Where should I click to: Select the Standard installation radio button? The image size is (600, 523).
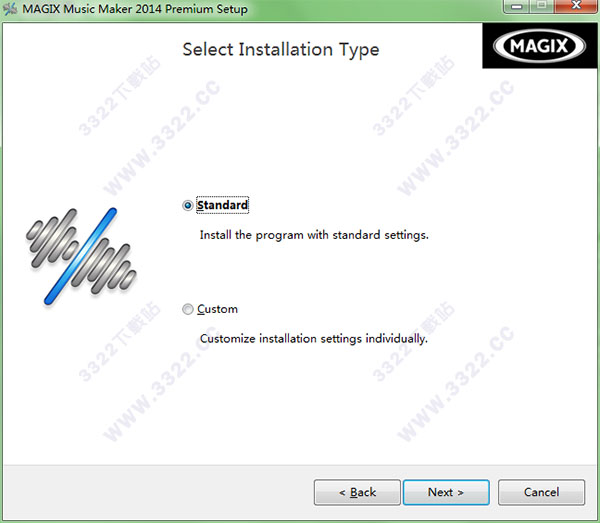188,205
